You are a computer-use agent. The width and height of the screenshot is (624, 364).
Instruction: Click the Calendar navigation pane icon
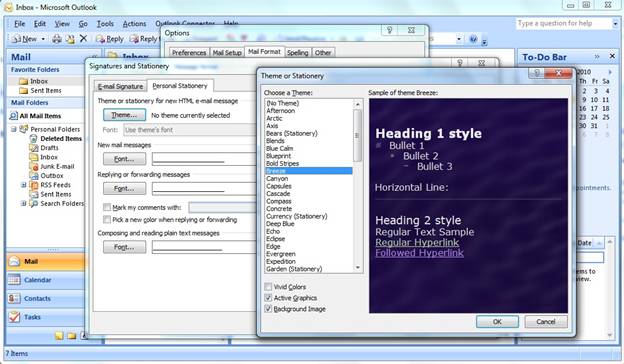[x=14, y=280]
